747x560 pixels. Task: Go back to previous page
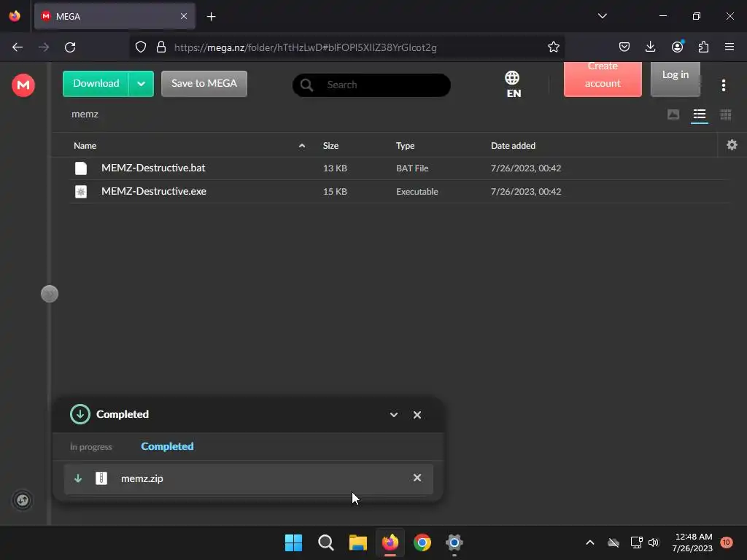coord(18,47)
